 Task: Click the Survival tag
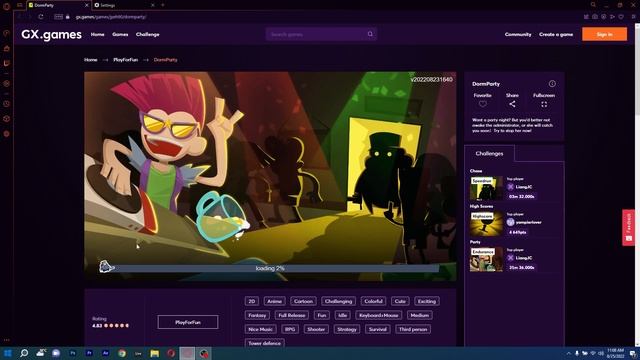[378, 329]
